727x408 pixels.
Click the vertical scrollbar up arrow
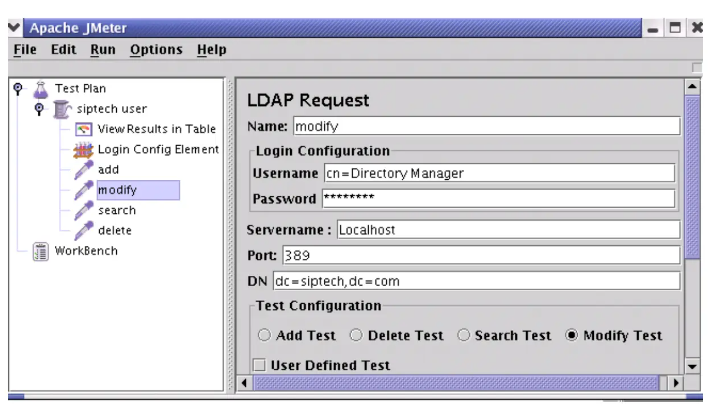click(x=692, y=87)
